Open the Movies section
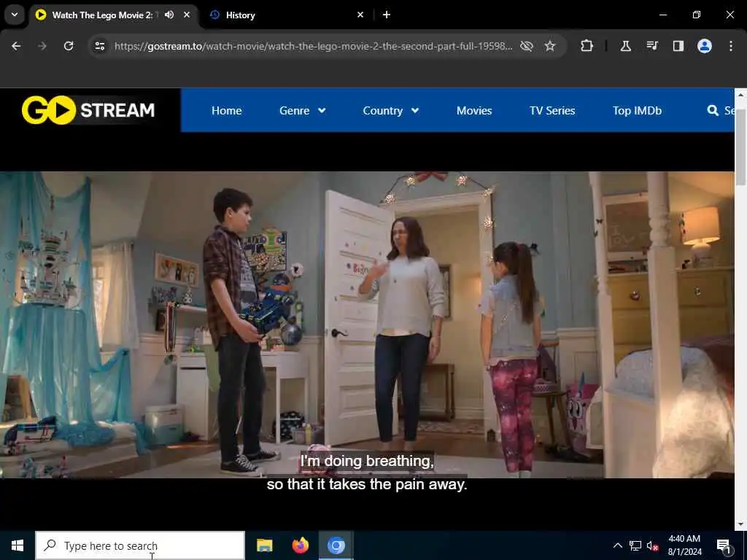This screenshot has width=747, height=560. tap(474, 111)
